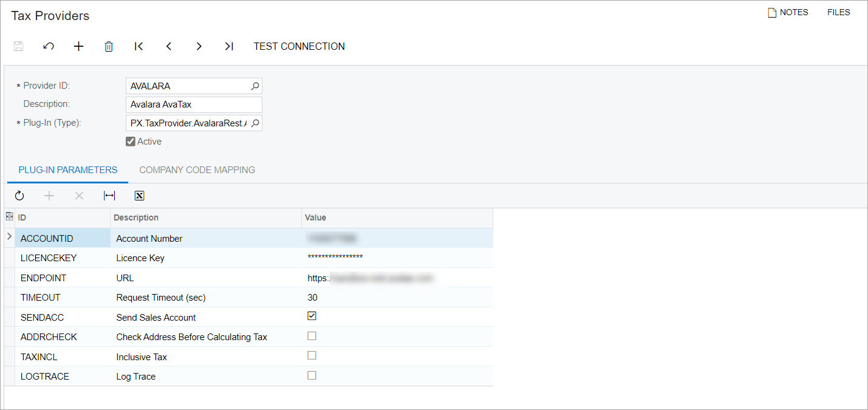The width and height of the screenshot is (868, 410).
Task: Fit grid columns to width
Action: pos(109,196)
